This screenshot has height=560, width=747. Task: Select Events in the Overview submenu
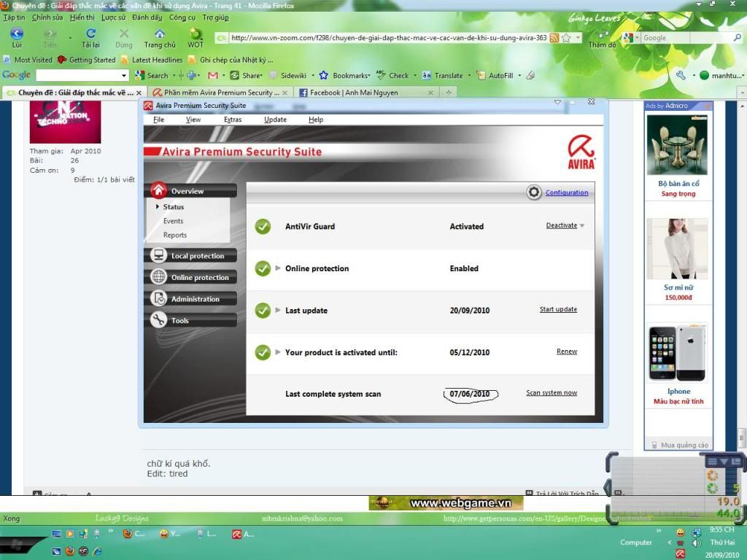coord(173,221)
